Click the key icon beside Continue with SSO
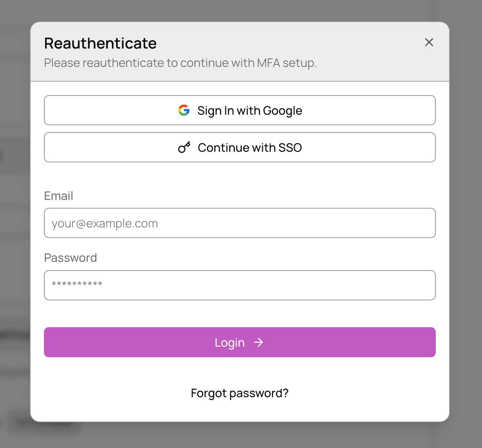 (x=184, y=148)
